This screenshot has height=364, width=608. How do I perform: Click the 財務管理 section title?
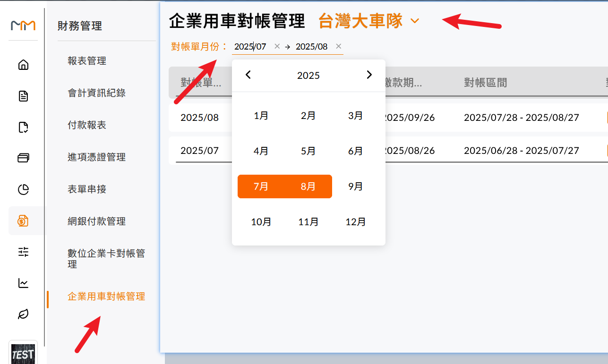click(x=80, y=26)
